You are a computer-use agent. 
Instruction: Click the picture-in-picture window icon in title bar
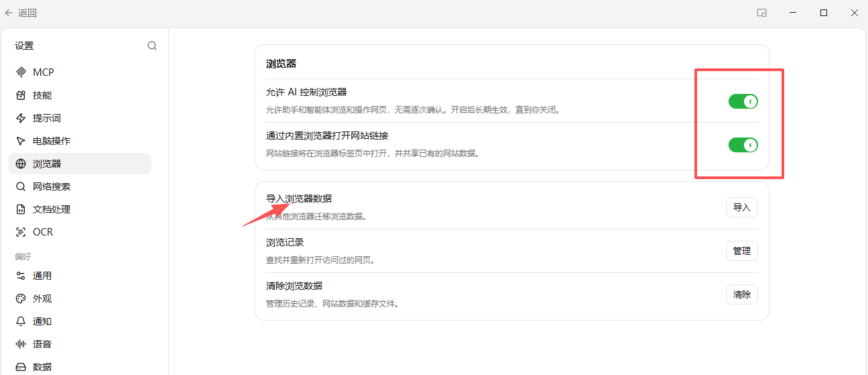761,13
